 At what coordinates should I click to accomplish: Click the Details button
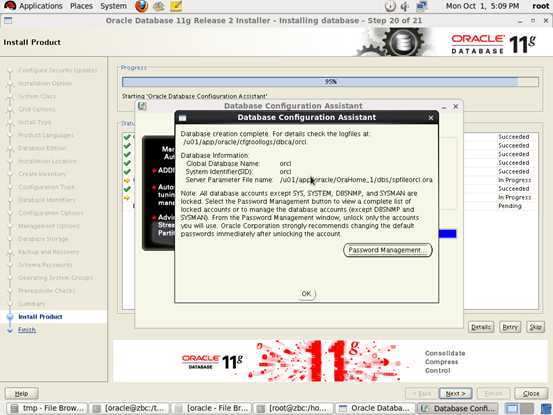481,327
